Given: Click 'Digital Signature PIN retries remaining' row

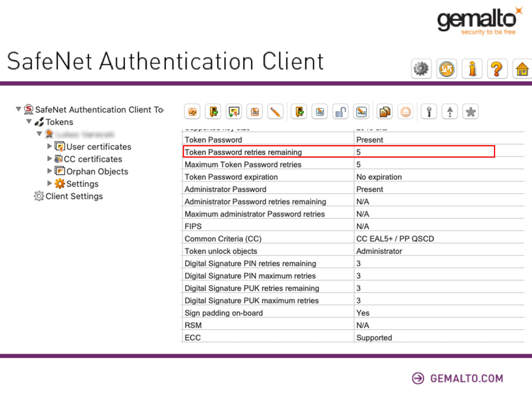Looking at the screenshot, I should click(353, 264).
